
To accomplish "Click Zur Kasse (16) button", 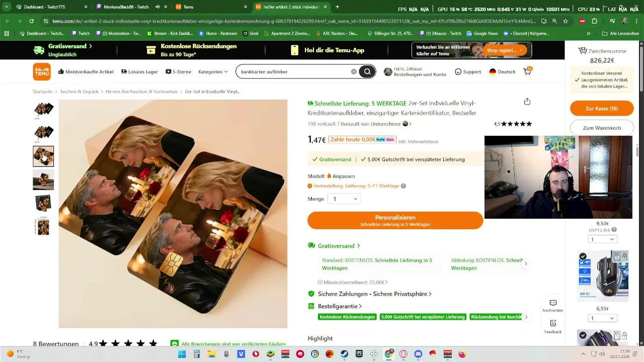I will (x=601, y=109).
